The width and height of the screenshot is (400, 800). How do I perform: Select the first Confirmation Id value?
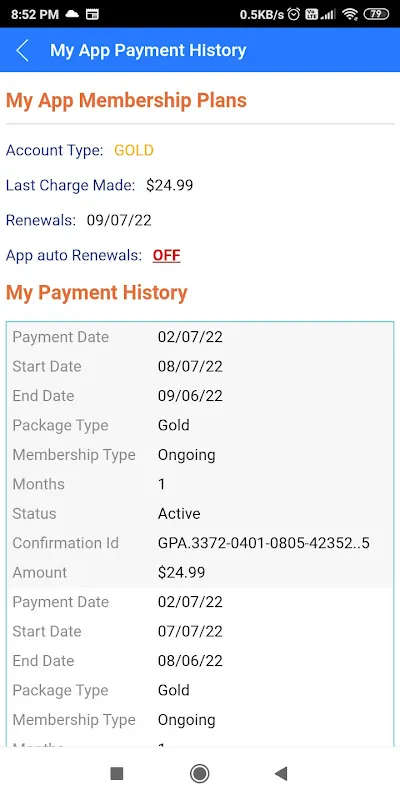coord(263,543)
